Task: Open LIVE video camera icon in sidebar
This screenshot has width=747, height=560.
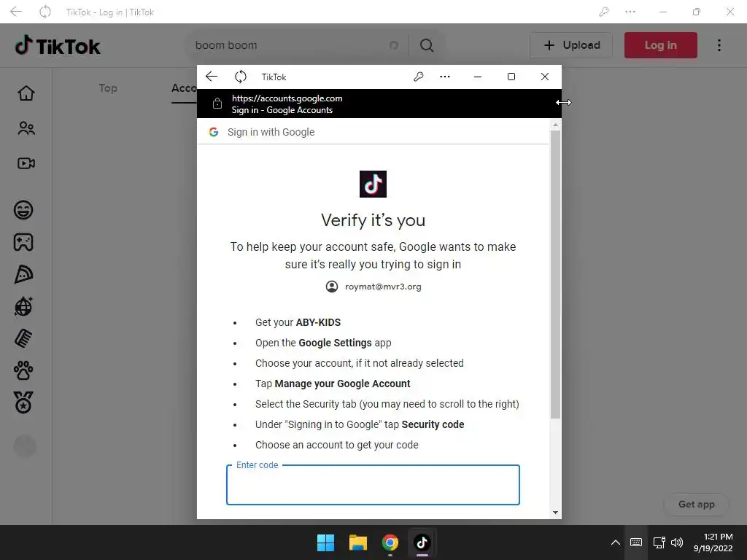Action: [26, 163]
